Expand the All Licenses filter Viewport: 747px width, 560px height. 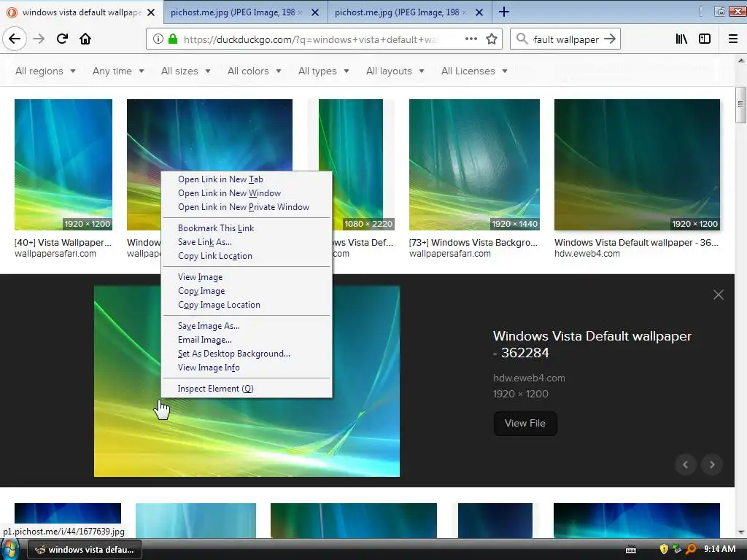click(x=474, y=71)
